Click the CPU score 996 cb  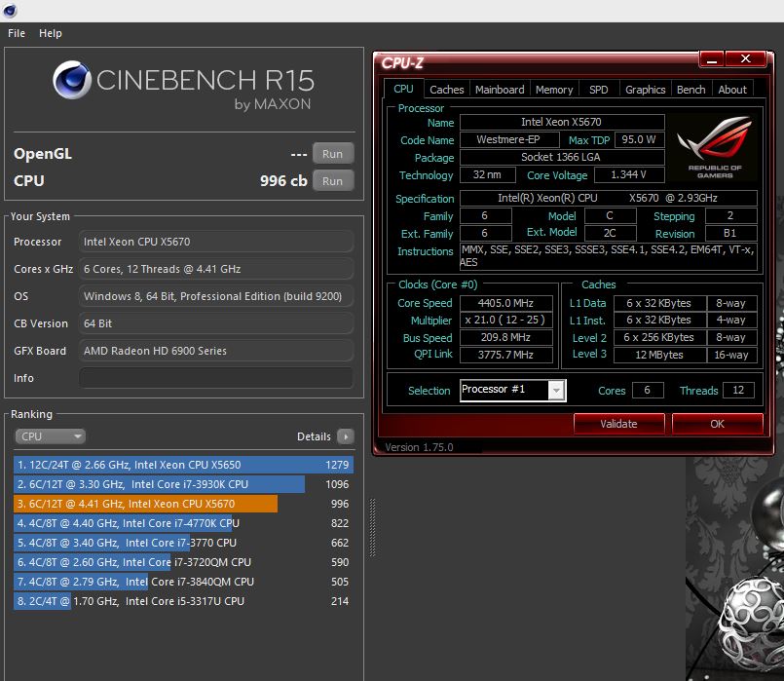pyautogui.click(x=283, y=181)
